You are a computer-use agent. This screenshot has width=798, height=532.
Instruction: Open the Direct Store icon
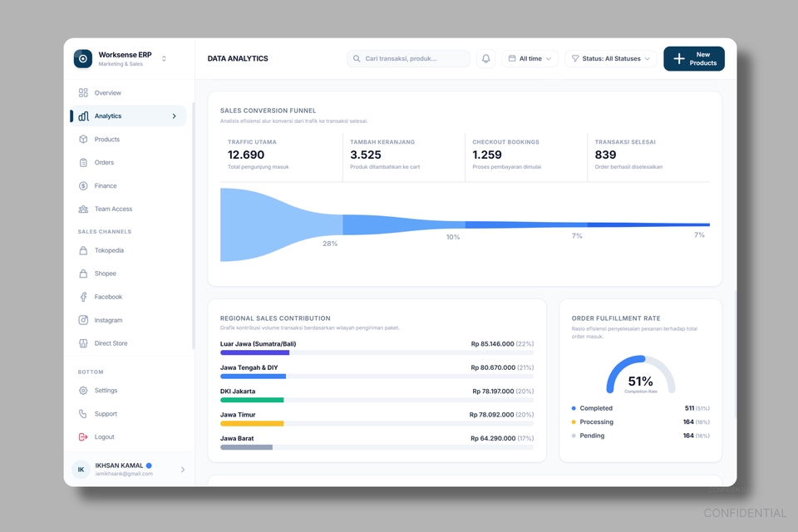(x=83, y=343)
